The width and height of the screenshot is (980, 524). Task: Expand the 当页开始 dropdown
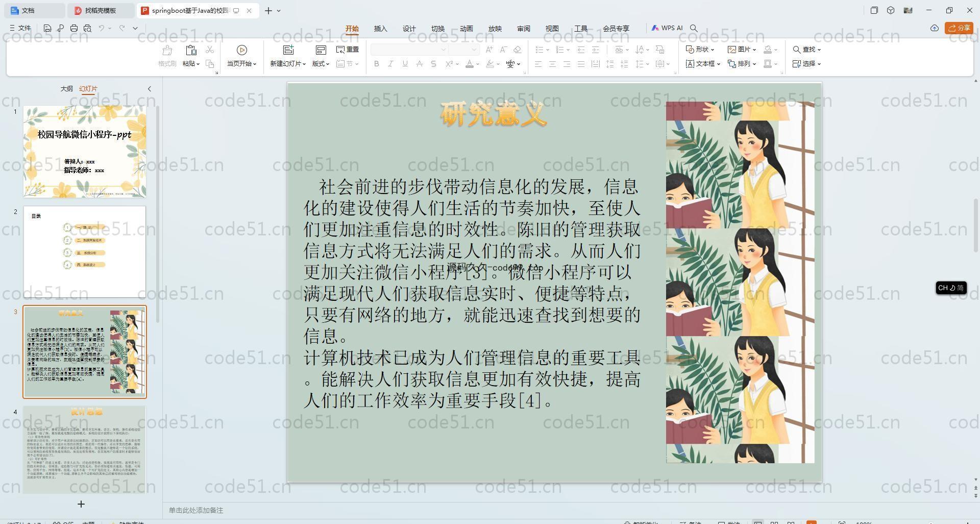click(255, 64)
